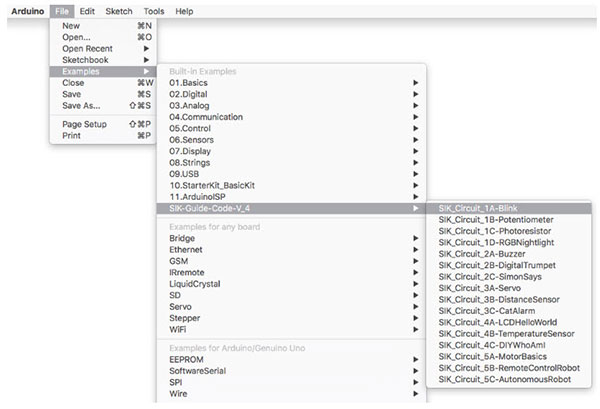600x409 pixels.
Task: Load the SIK_Circuit_1D-RGBNightlight sketch
Action: [x=509, y=242]
